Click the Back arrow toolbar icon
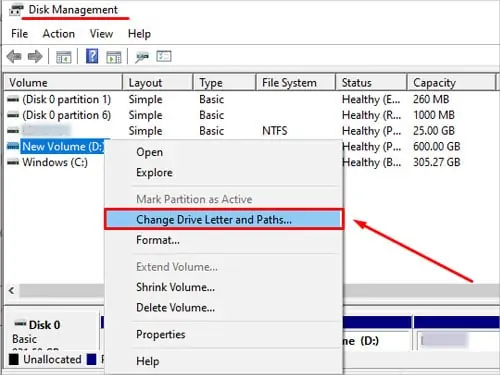 (x=14, y=57)
